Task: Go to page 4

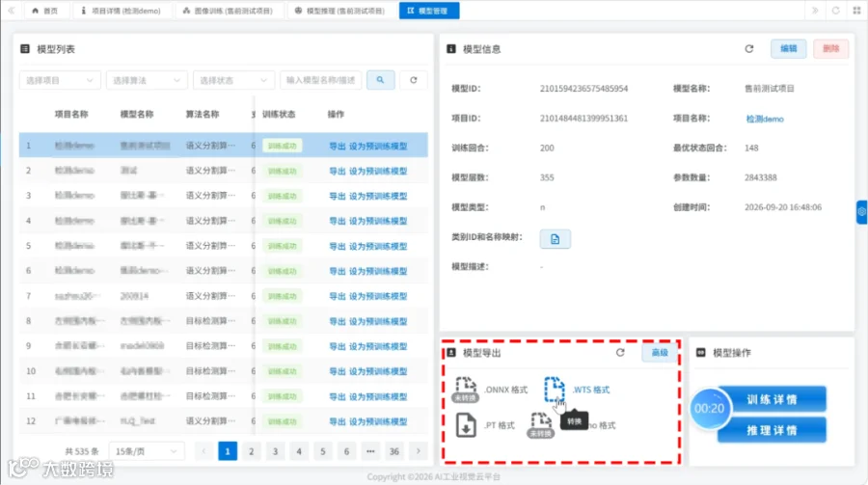Action: coord(299,451)
